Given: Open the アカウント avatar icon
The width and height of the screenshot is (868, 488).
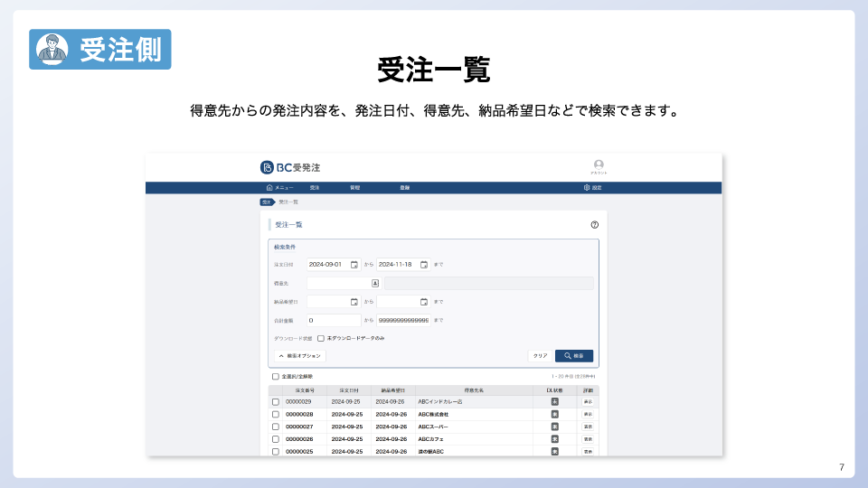Looking at the screenshot, I should coord(599,164).
